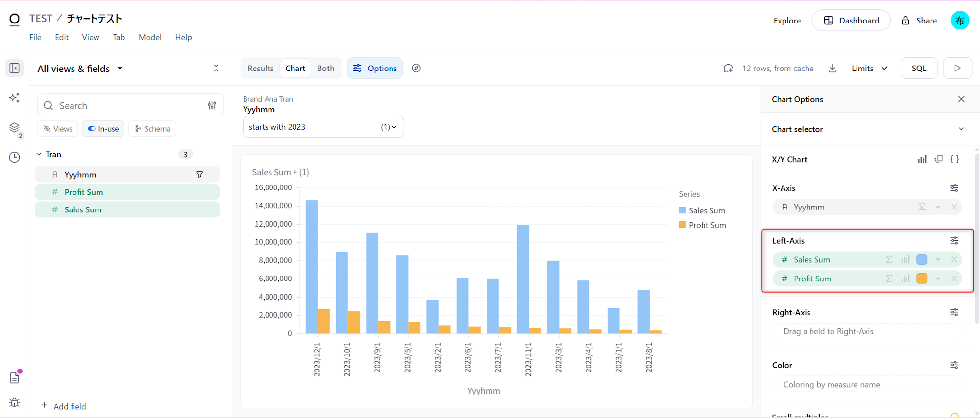The width and height of the screenshot is (980, 418).
Task: Open the Limits dropdown
Action: 869,69
